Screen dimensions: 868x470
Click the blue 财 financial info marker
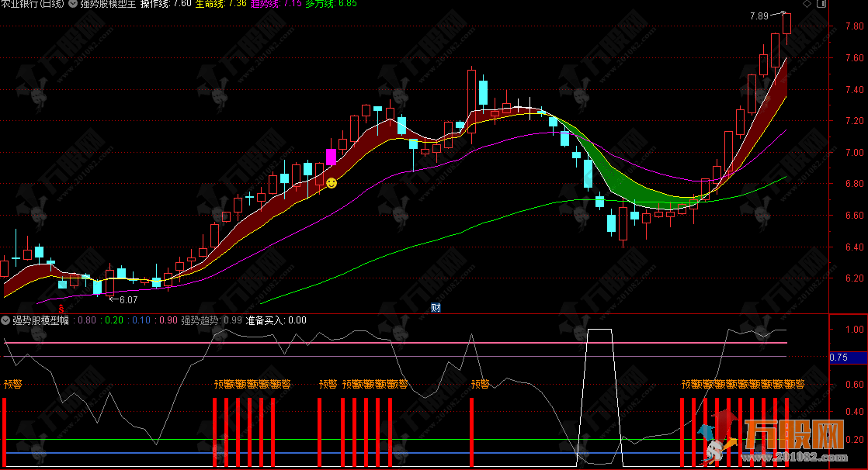click(x=436, y=307)
